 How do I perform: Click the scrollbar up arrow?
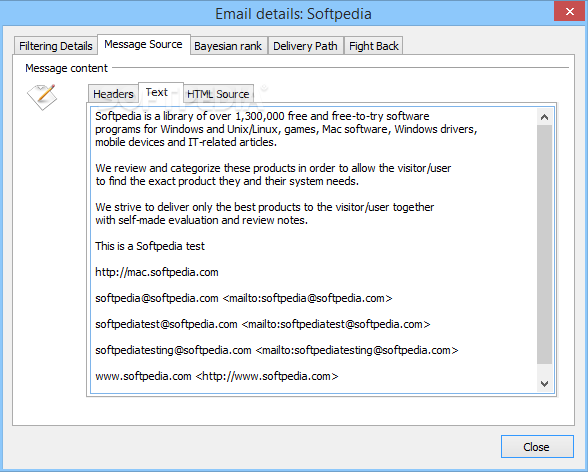click(x=544, y=117)
